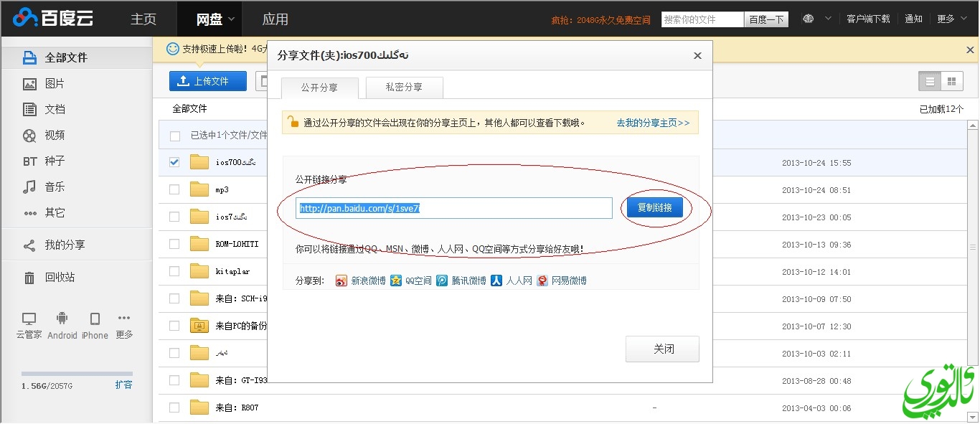
Task: Check the kitaplar folder checkbox
Action: pos(174,271)
